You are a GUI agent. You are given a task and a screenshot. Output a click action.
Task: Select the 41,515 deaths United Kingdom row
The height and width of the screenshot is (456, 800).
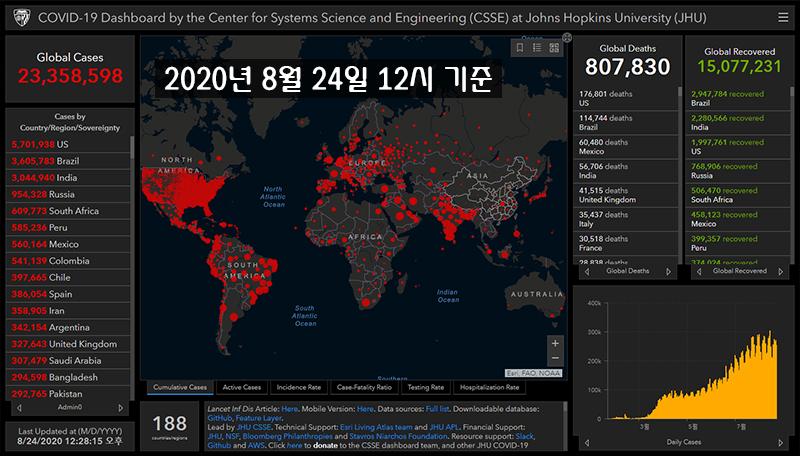point(626,195)
